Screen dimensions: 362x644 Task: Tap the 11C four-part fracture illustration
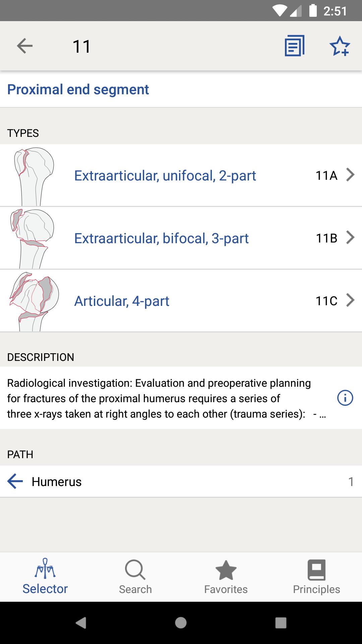[x=34, y=302]
